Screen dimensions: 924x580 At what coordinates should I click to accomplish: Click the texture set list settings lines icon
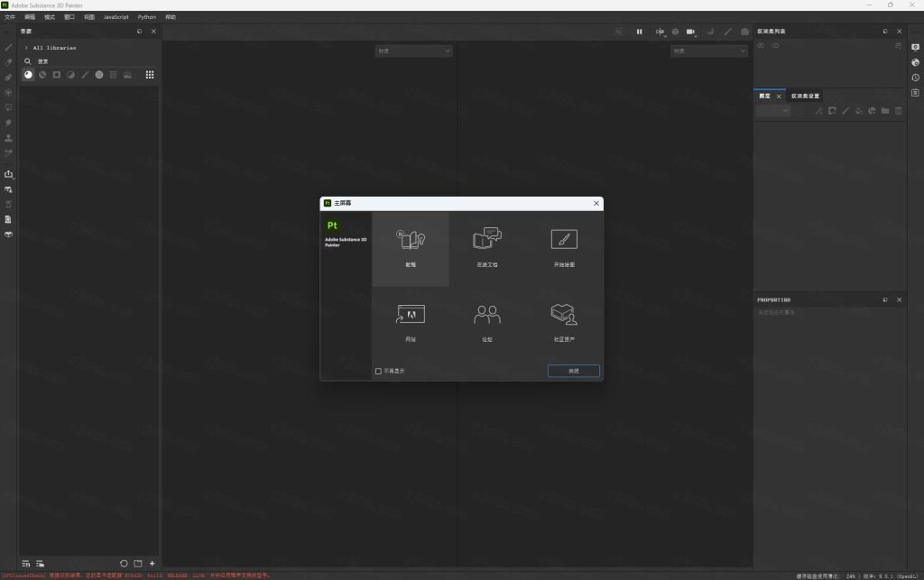click(898, 46)
